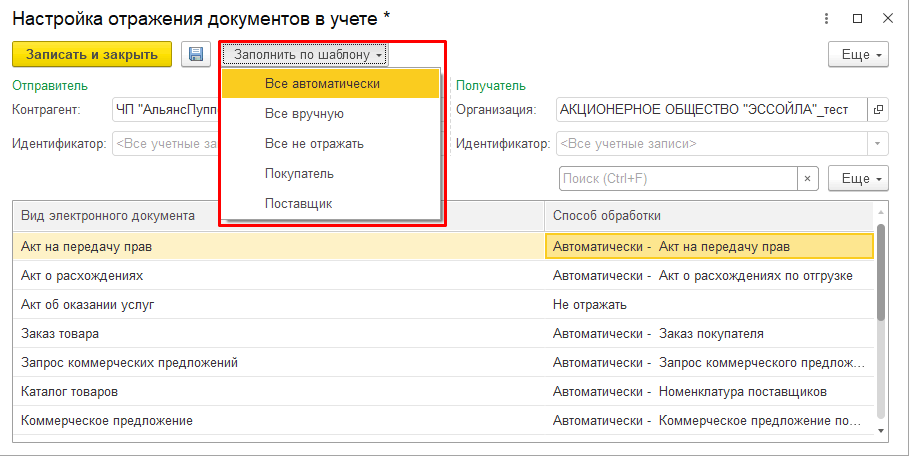Pick Все не отражать template option

[314, 144]
